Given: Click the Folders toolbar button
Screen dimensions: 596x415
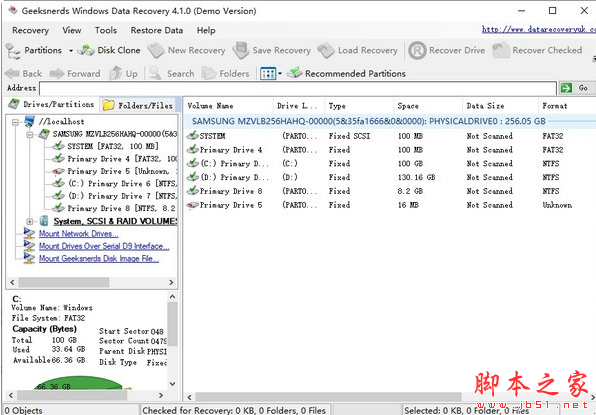Looking at the screenshot, I should (x=225, y=73).
